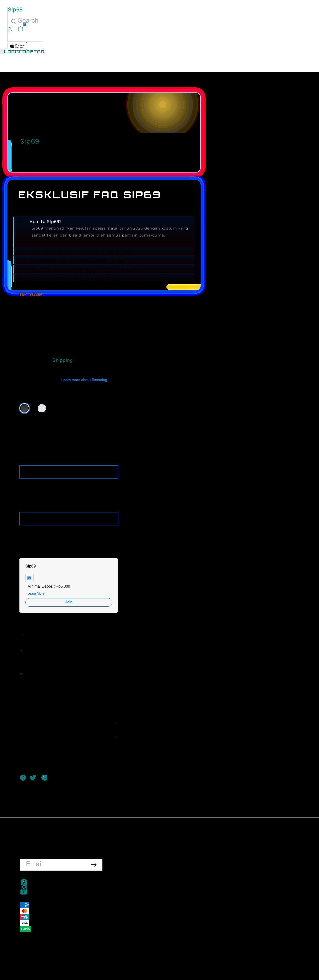Click the Grab payment icon
The width and height of the screenshot is (319, 980).
tap(25, 929)
